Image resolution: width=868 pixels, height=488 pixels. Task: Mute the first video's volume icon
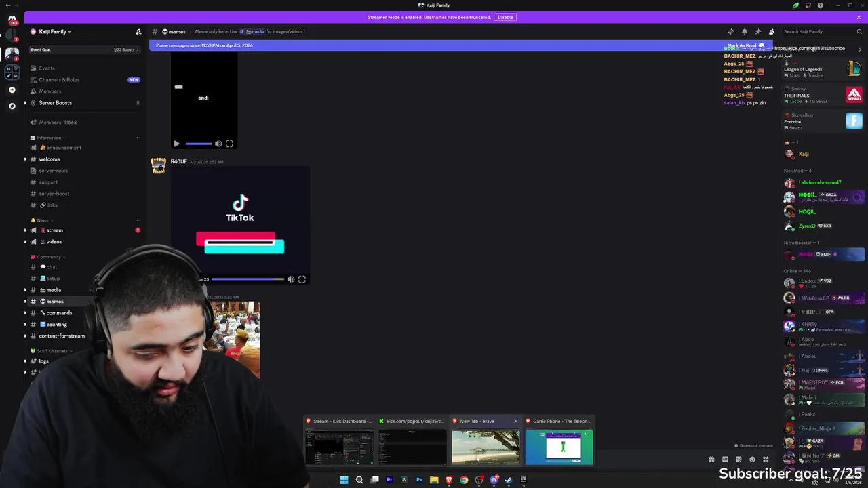(x=218, y=144)
